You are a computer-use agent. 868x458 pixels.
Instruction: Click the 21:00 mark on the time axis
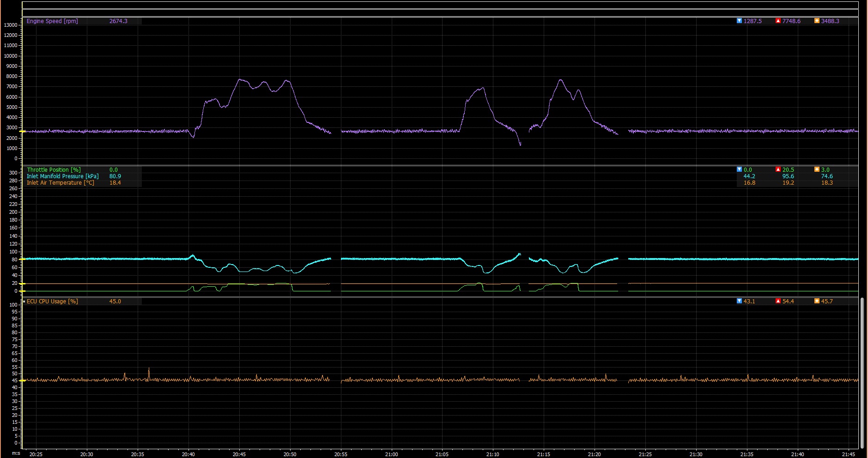click(391, 454)
